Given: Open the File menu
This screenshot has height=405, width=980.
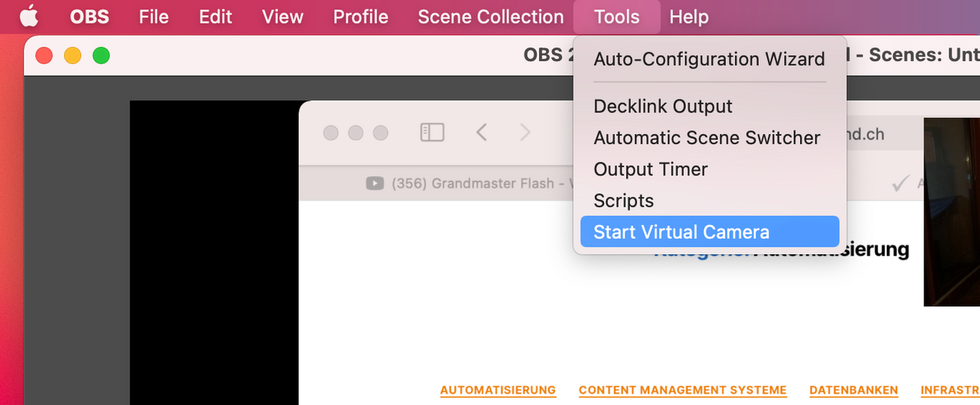Looking at the screenshot, I should (154, 16).
